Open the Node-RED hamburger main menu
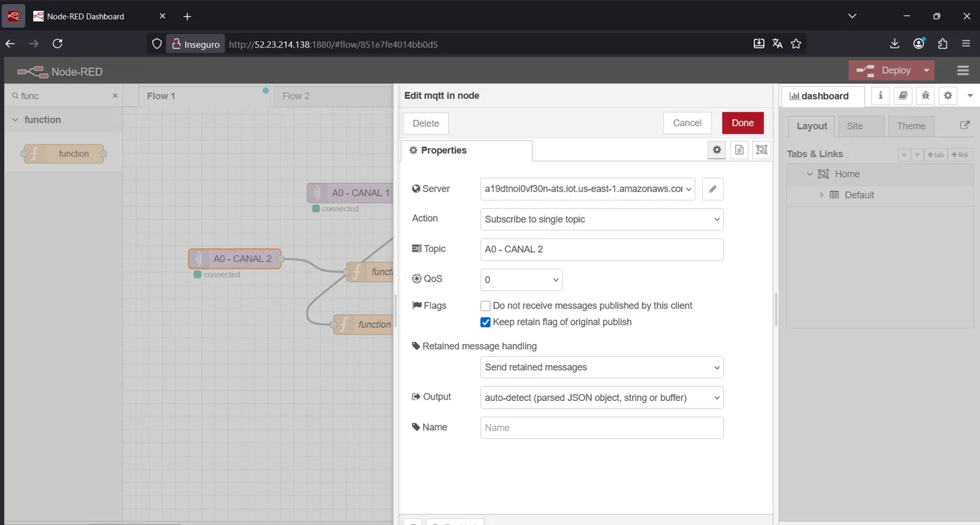The width and height of the screenshot is (980, 525). pos(962,71)
